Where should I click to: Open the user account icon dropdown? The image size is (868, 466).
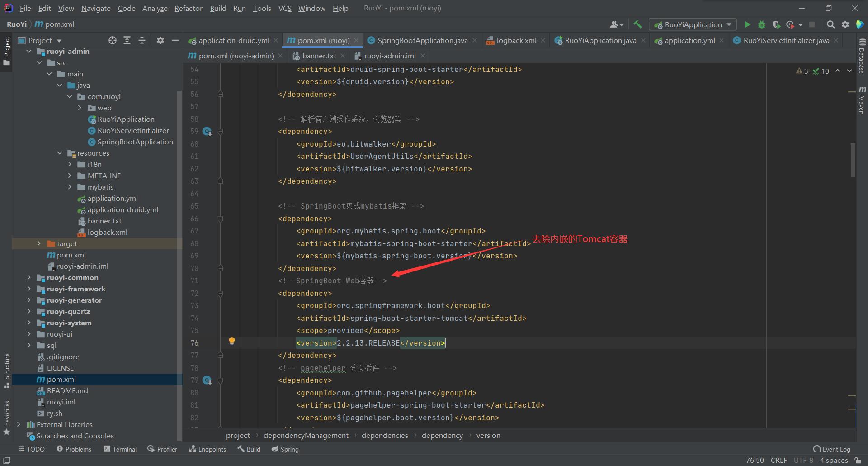click(x=617, y=24)
